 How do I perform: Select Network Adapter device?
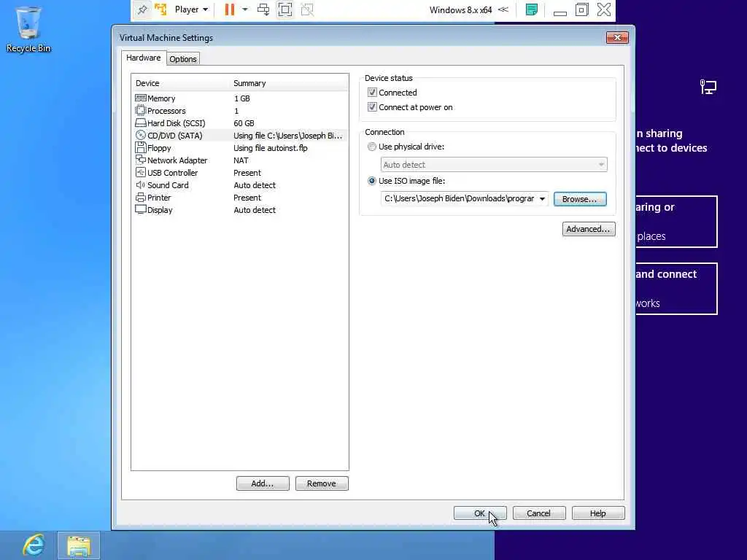(x=239, y=160)
